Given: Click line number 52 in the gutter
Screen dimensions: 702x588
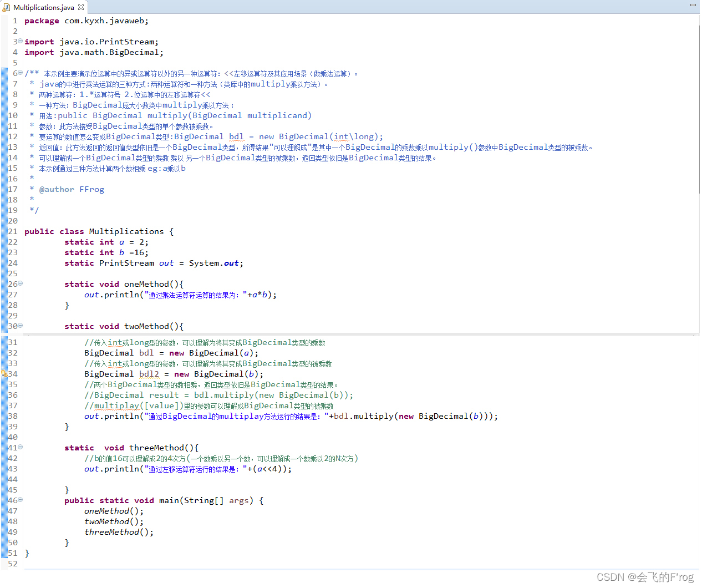Looking at the screenshot, I should point(13,564).
